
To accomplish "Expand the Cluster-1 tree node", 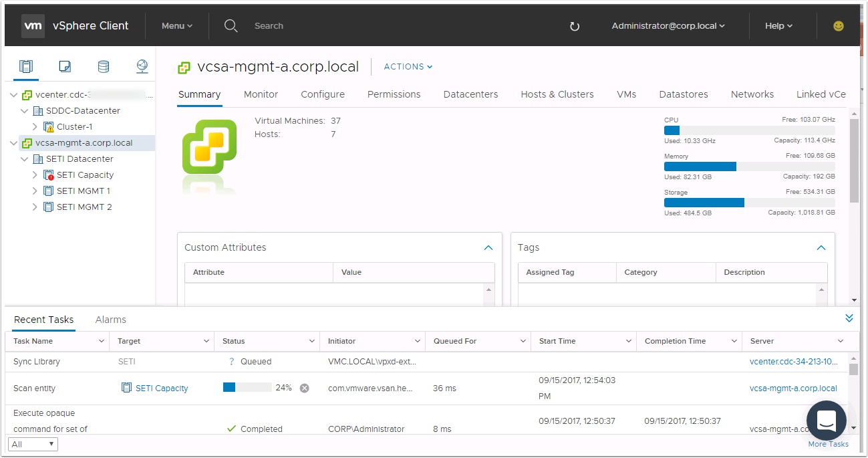I will click(35, 127).
